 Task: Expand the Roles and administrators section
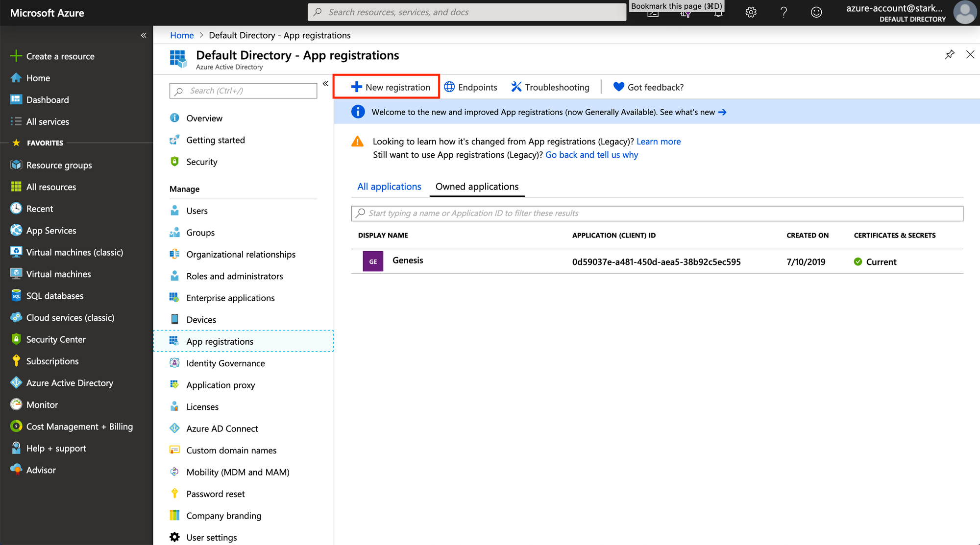click(x=234, y=275)
